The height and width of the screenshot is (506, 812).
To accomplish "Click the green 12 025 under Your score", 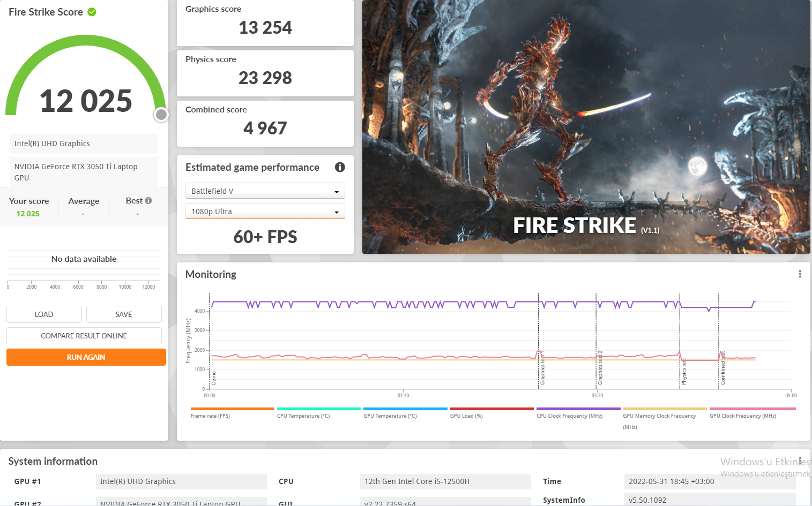I will point(28,214).
